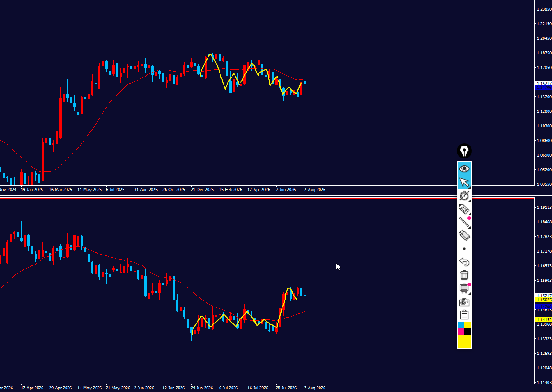This screenshot has width=552, height=392.
Task: Click the 1.13323 price on lower axis
Action: [x=544, y=339]
